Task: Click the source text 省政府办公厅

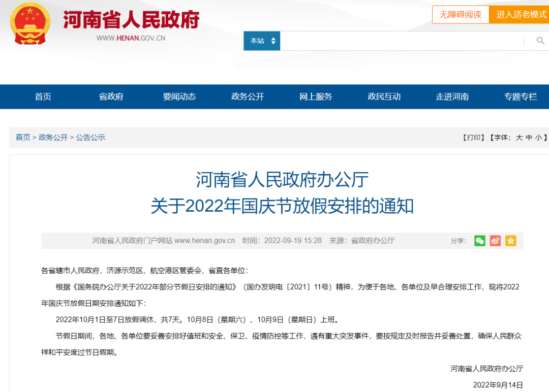Action: 373,241
